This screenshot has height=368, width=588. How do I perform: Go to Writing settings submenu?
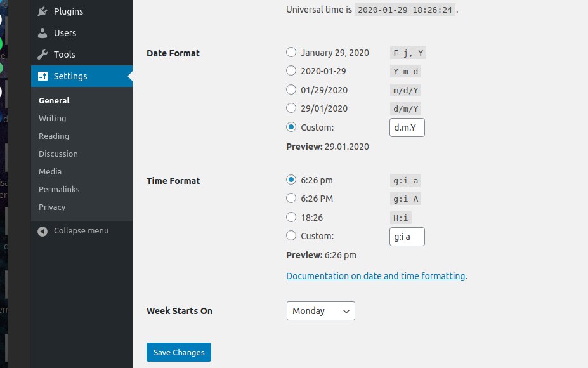(x=52, y=118)
